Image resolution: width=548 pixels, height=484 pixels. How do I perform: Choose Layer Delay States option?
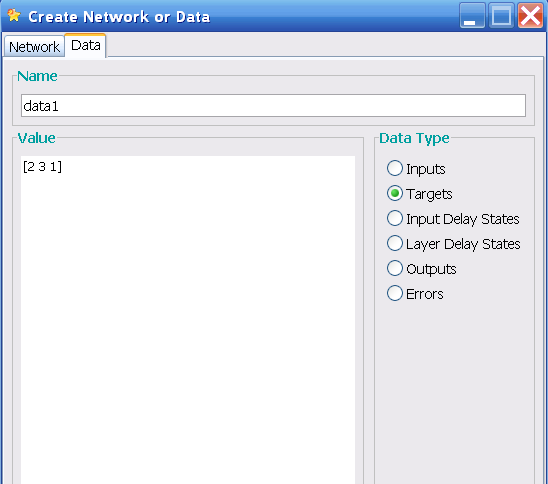pyautogui.click(x=454, y=244)
